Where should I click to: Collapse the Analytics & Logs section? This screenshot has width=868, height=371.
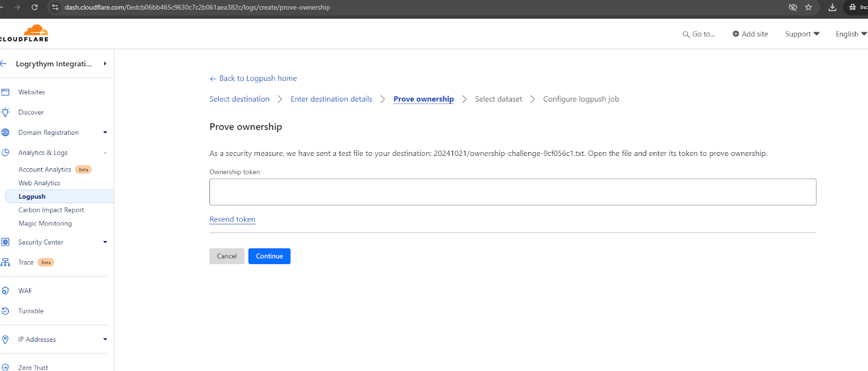click(105, 153)
